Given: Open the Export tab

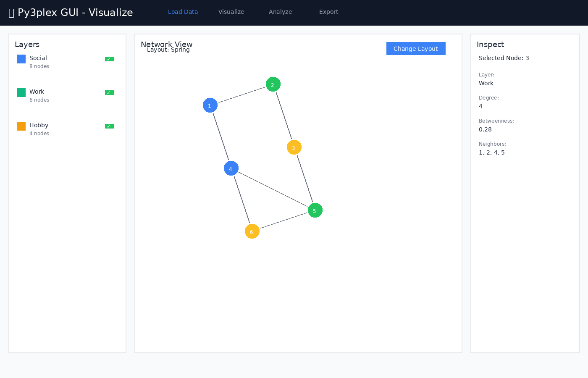Looking at the screenshot, I should (328, 12).
